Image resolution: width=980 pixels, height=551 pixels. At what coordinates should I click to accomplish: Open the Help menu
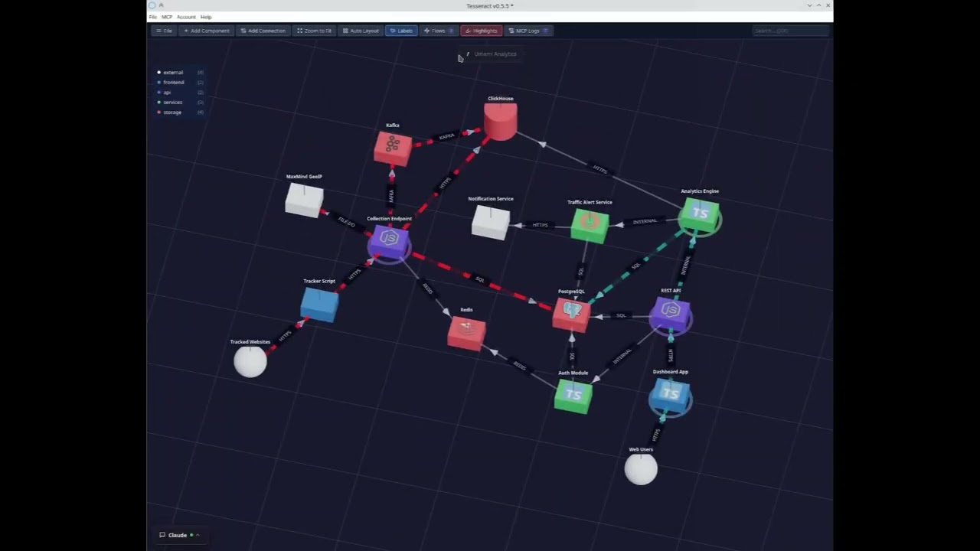pyautogui.click(x=206, y=17)
